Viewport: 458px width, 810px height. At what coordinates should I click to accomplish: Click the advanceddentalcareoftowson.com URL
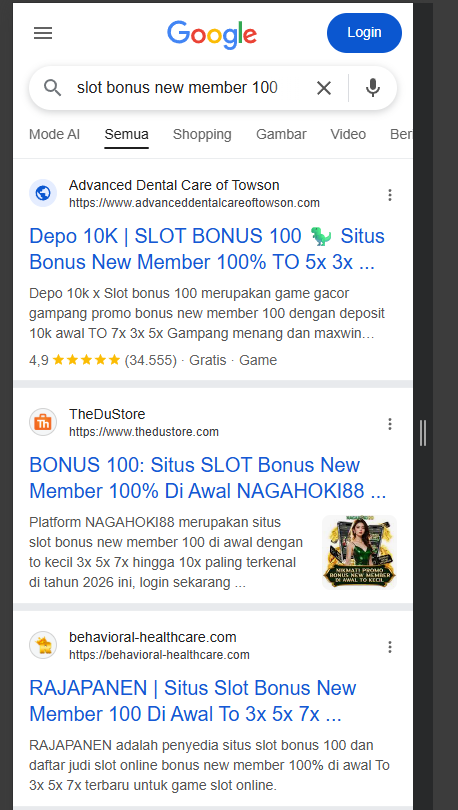[x=194, y=202]
